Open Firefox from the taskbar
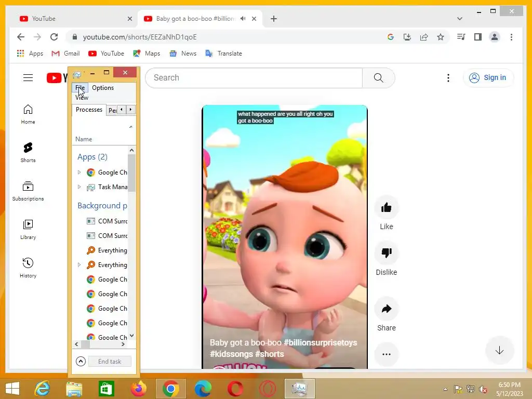Viewport: 532px width, 399px height. coord(139,389)
